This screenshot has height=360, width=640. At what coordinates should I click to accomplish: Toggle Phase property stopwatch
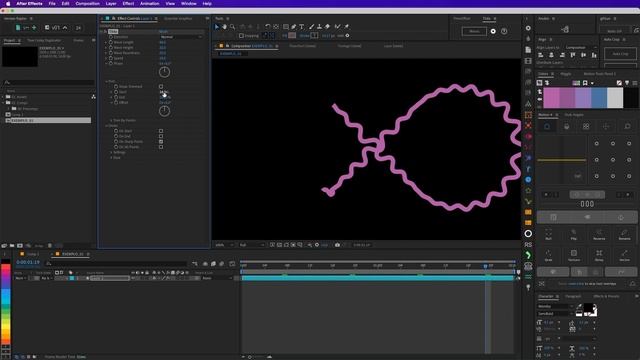coord(111,64)
